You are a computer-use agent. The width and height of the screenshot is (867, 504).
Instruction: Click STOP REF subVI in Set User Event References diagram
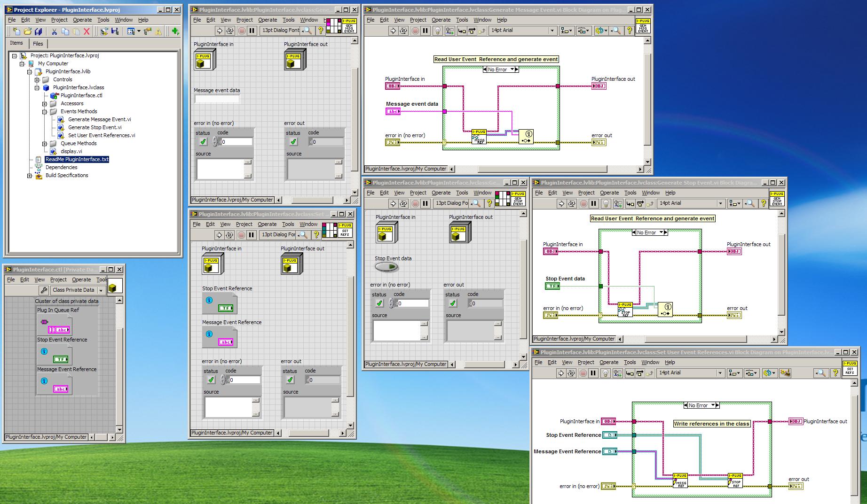pos(735,481)
